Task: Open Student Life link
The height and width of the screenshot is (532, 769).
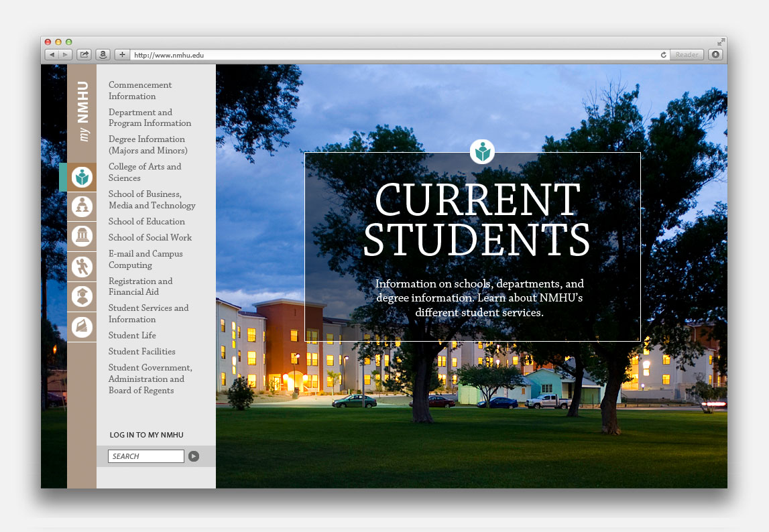Action: 133,336
